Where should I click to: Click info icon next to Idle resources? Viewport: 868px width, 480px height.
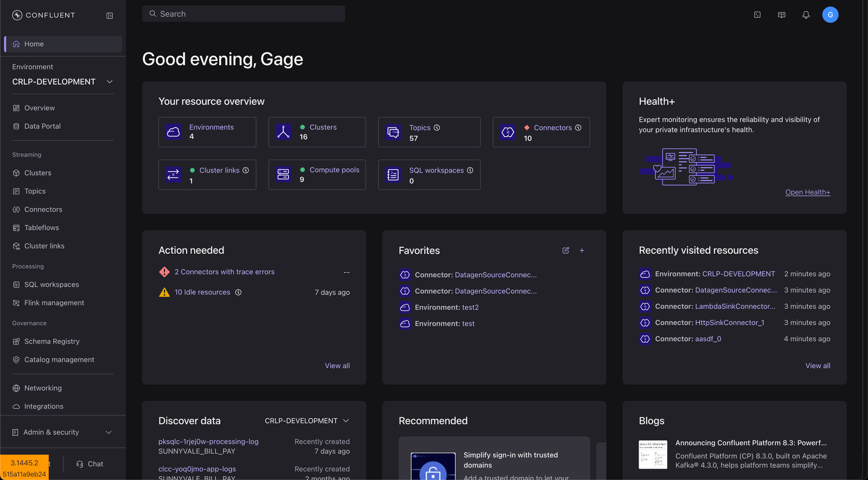[x=238, y=292]
